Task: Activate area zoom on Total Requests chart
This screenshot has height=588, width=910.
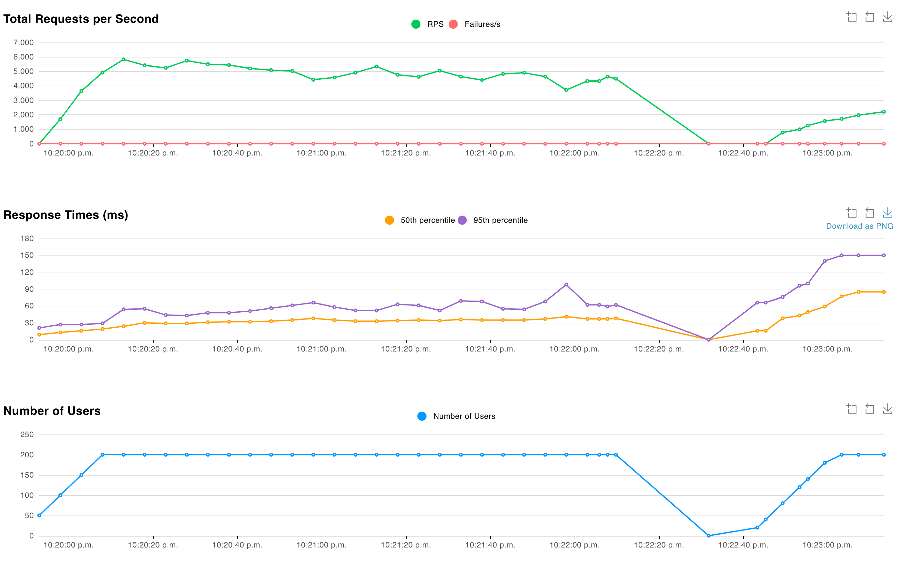Action: (x=851, y=17)
